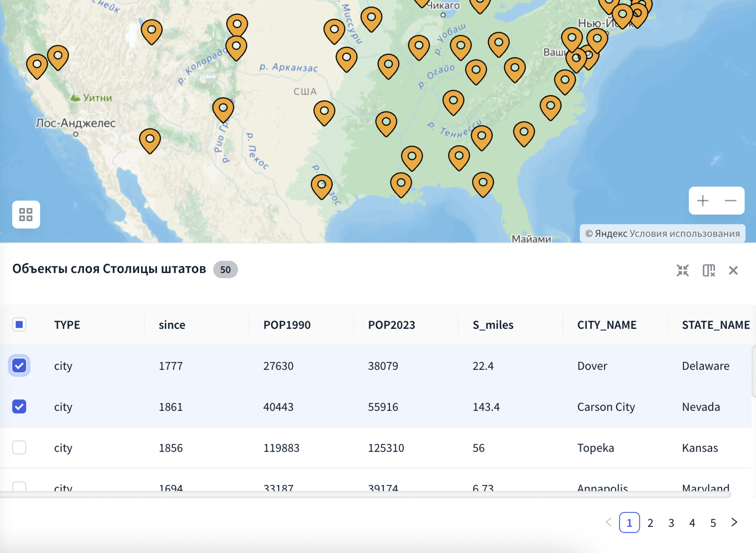Open Yandex terms of use link
The width and height of the screenshot is (756, 553).
(x=684, y=233)
